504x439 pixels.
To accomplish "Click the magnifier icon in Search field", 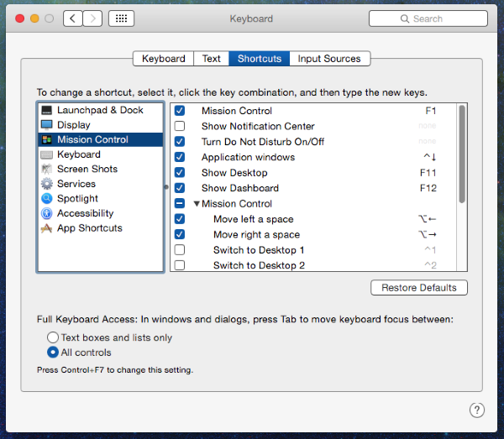I will [405, 18].
